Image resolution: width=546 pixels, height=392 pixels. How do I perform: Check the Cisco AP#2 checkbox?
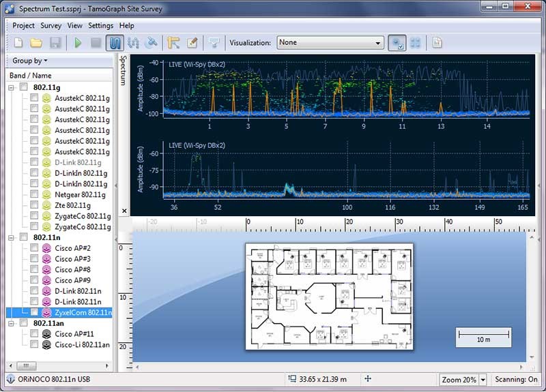34,249
